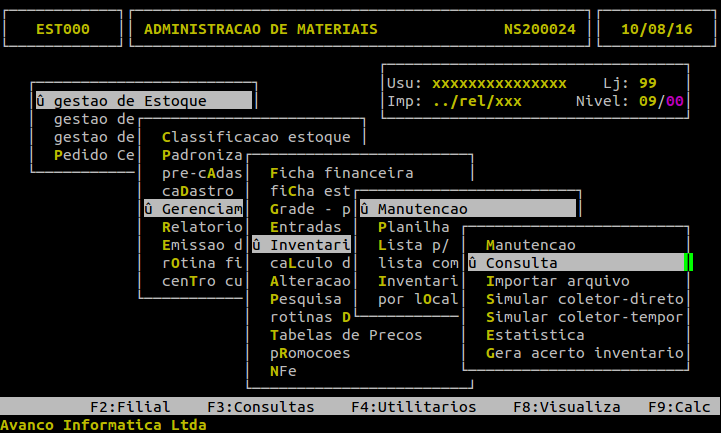Click pRomocoes menu entry
Image resolution: width=721 pixels, height=433 pixels.
click(x=311, y=353)
